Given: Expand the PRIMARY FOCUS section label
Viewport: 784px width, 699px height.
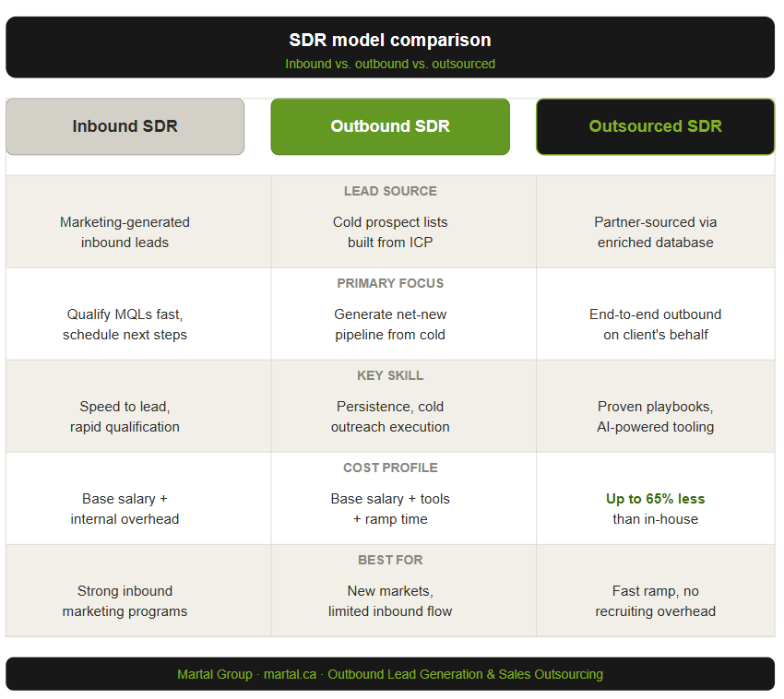Looking at the screenshot, I should (389, 283).
